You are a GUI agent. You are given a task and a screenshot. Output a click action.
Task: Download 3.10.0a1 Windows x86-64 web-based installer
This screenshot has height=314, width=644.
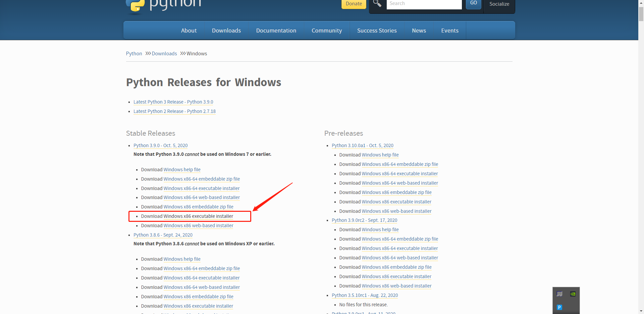point(400,183)
